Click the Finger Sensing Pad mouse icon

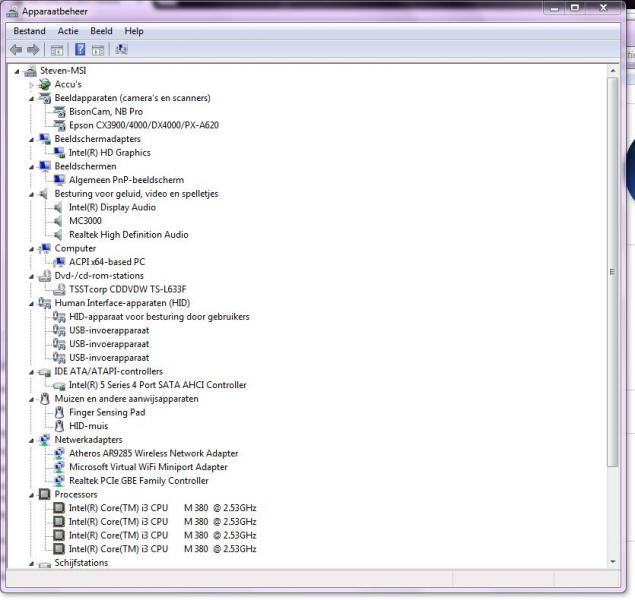[x=59, y=412]
